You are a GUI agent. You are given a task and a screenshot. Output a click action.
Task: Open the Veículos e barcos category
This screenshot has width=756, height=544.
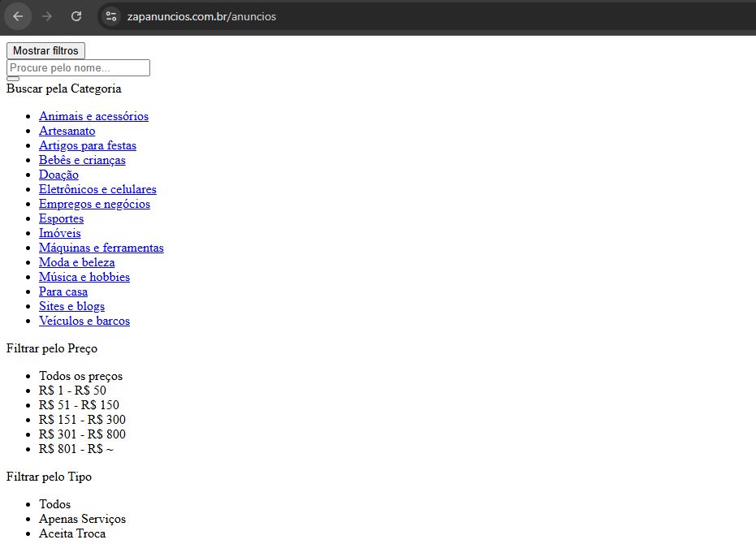tap(84, 321)
